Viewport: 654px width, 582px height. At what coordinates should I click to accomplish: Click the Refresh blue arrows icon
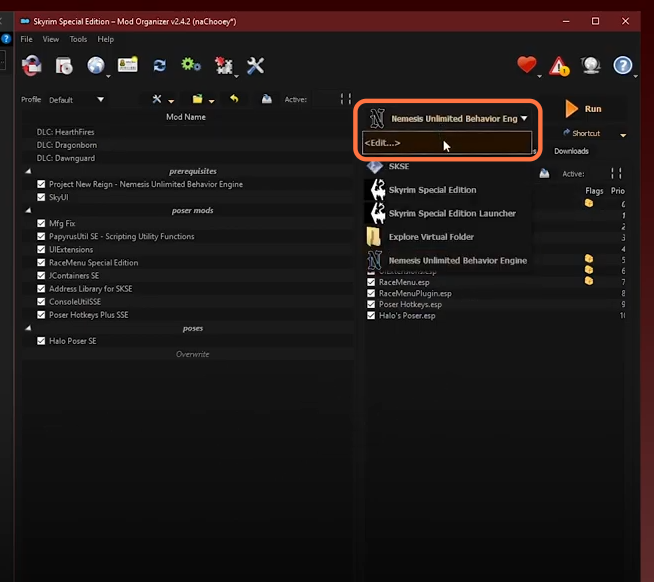(159, 66)
